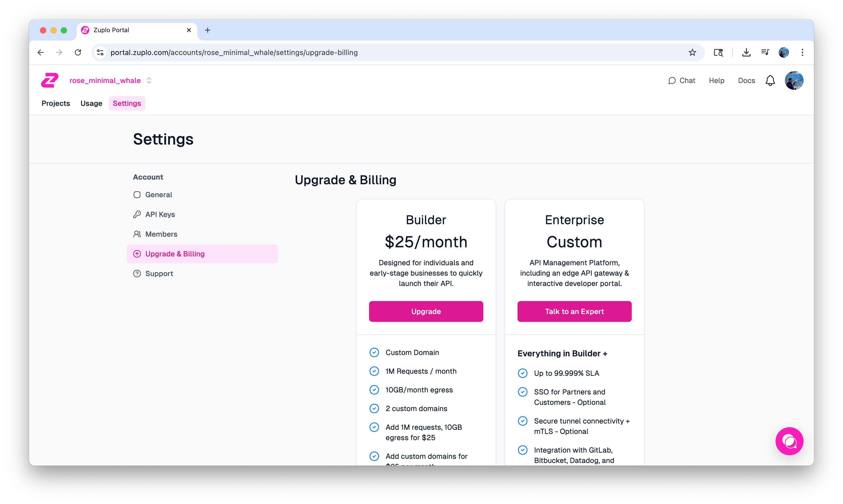Viewport: 843px width, 504px height.
Task: Bookmark this page with star icon
Action: coord(692,52)
